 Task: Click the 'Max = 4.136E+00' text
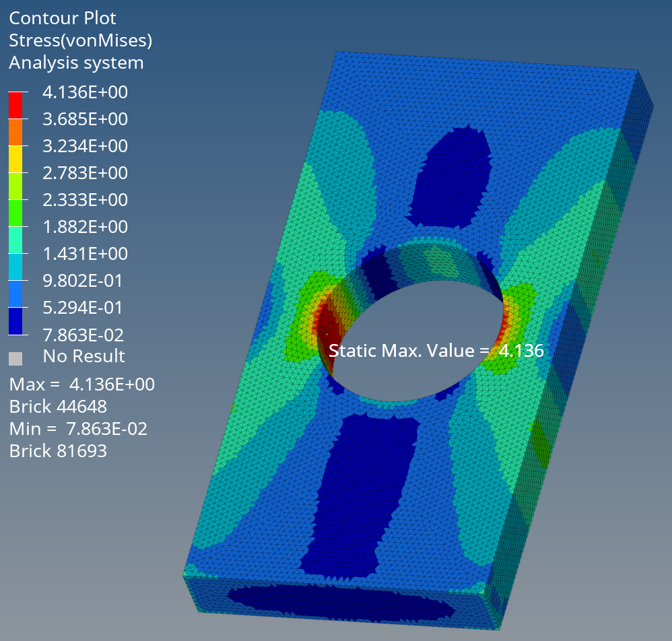tap(82, 384)
